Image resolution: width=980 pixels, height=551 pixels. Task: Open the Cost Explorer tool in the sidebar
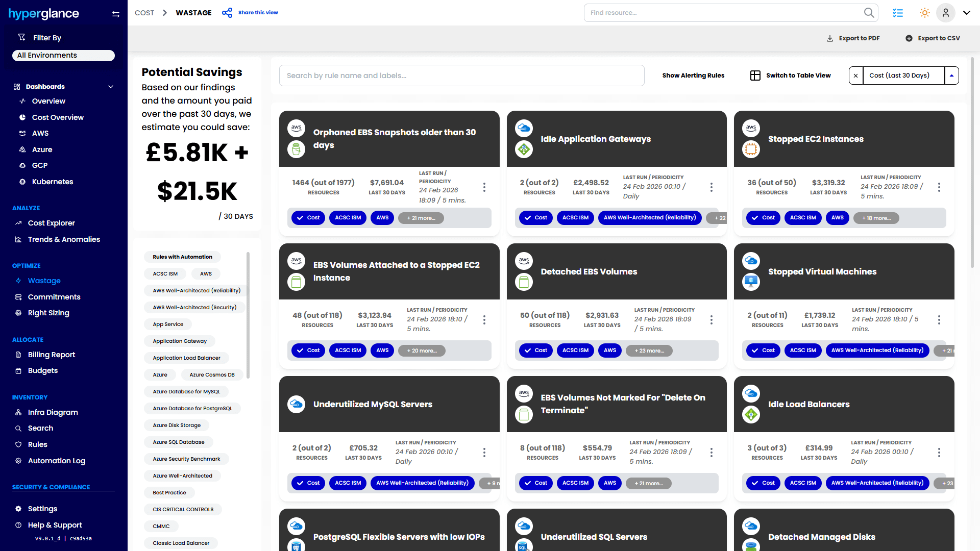point(51,223)
